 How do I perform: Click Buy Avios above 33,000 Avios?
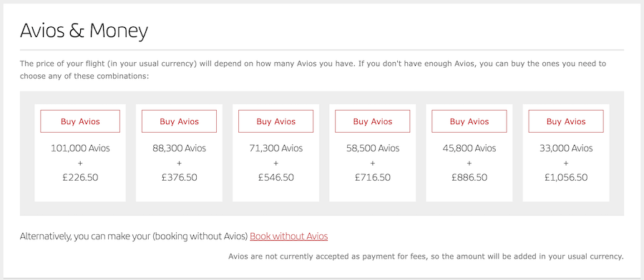click(x=566, y=121)
